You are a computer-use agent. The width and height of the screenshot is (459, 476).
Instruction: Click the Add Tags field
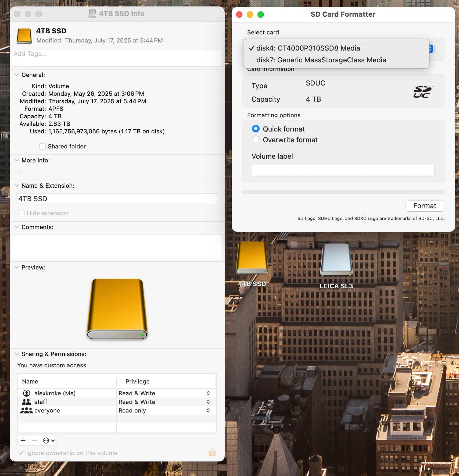(x=117, y=58)
